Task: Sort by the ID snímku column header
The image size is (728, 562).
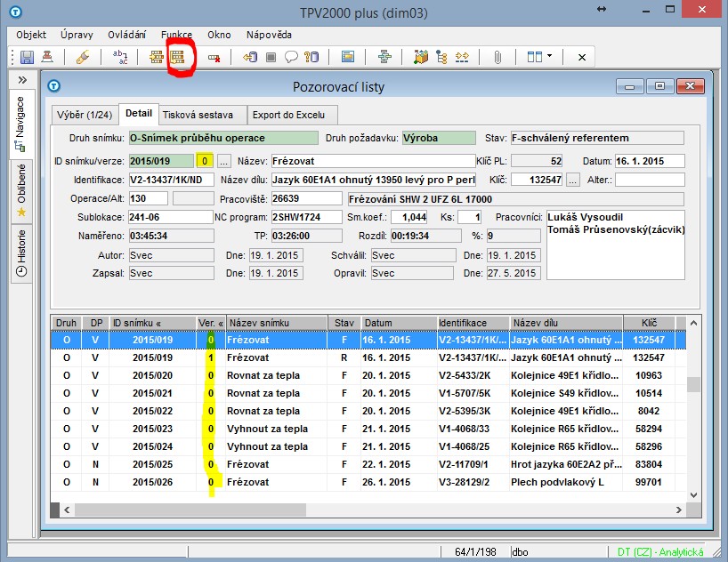Action: click(x=153, y=323)
